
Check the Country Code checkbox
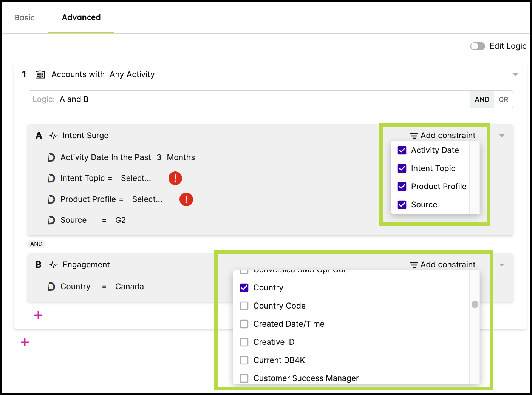(x=244, y=306)
